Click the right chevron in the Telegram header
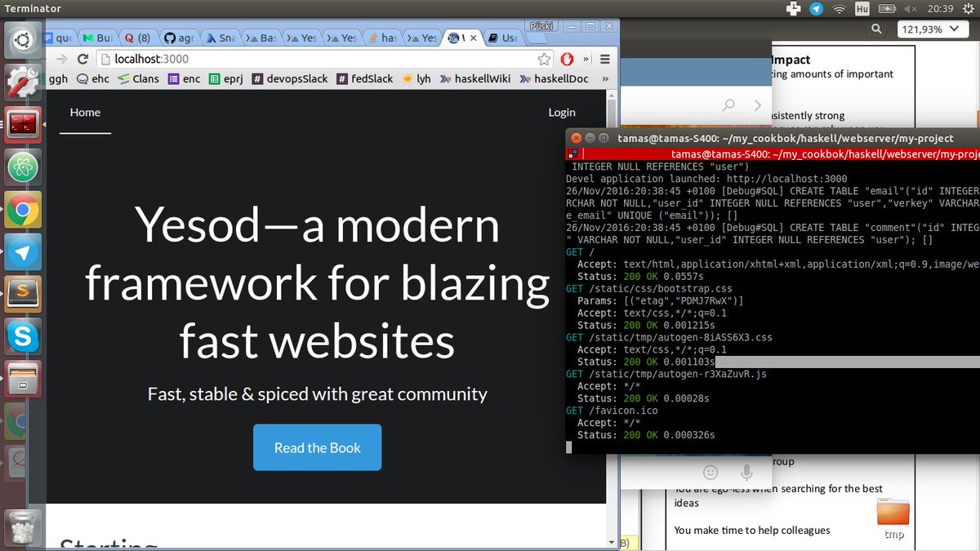The width and height of the screenshot is (980, 551). click(x=758, y=104)
